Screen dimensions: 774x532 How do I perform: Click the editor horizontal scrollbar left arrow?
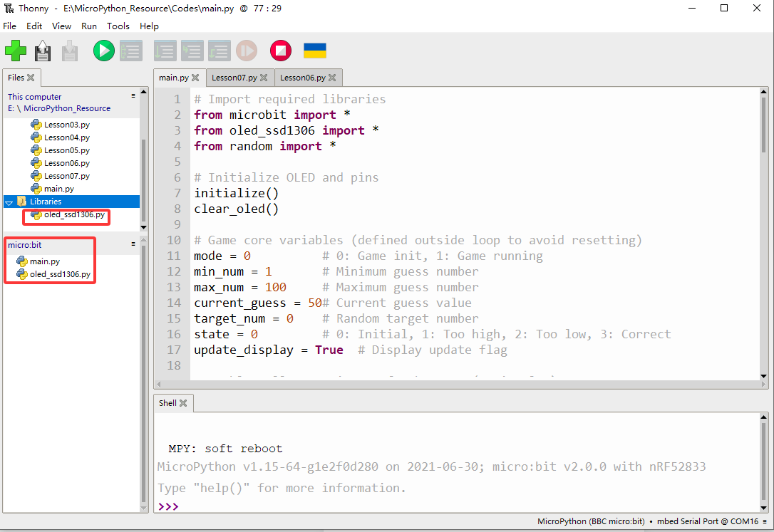click(x=158, y=384)
